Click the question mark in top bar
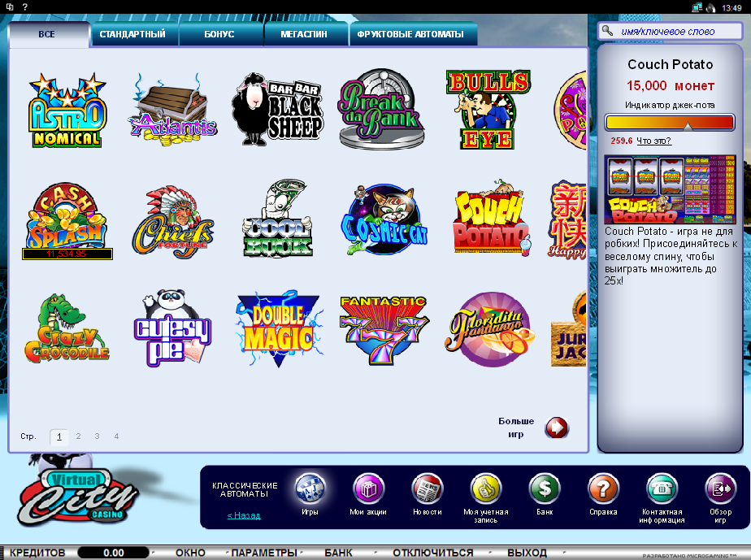 [x=25, y=7]
